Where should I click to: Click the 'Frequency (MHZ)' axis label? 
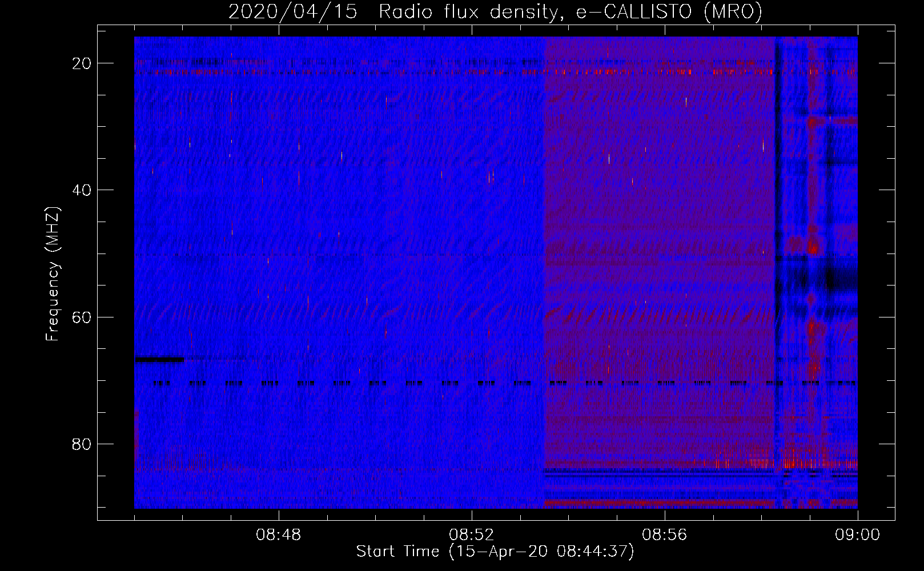point(53,274)
